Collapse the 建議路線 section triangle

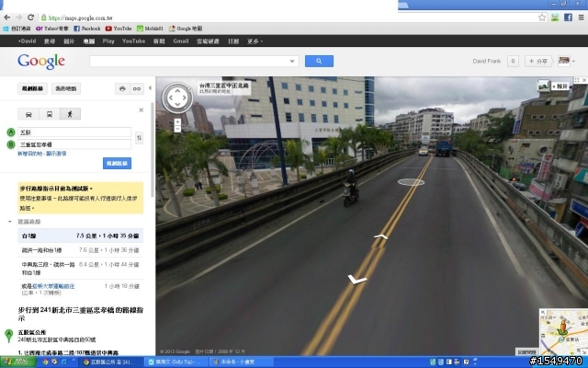[10, 222]
